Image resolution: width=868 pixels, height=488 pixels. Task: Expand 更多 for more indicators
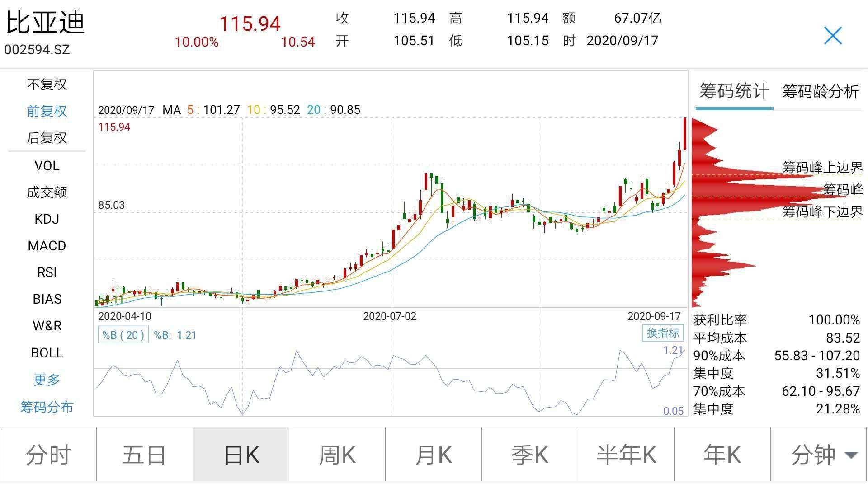[47, 380]
